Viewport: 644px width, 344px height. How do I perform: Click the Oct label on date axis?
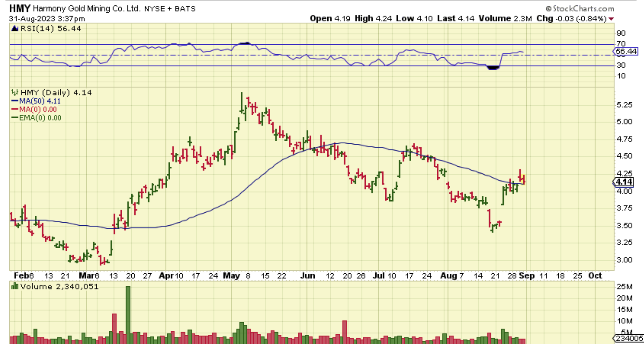(x=595, y=276)
